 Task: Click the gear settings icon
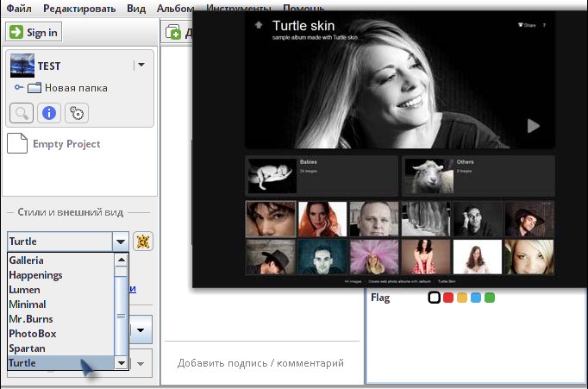pyautogui.click(x=77, y=113)
